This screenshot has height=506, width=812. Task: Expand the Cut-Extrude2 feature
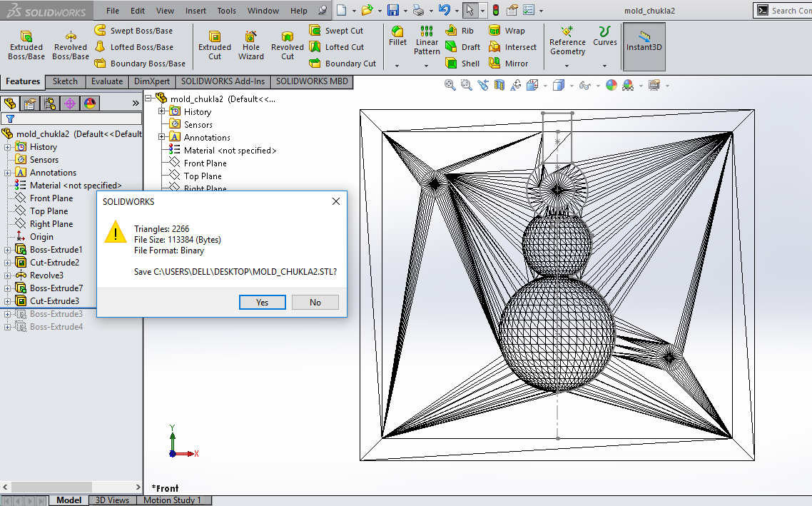point(8,263)
